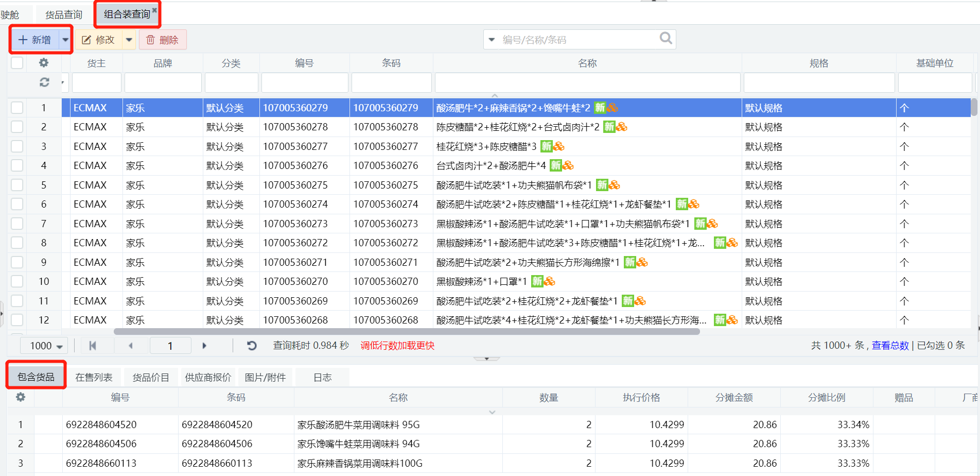Click combo icon on row 107005360271

point(642,262)
